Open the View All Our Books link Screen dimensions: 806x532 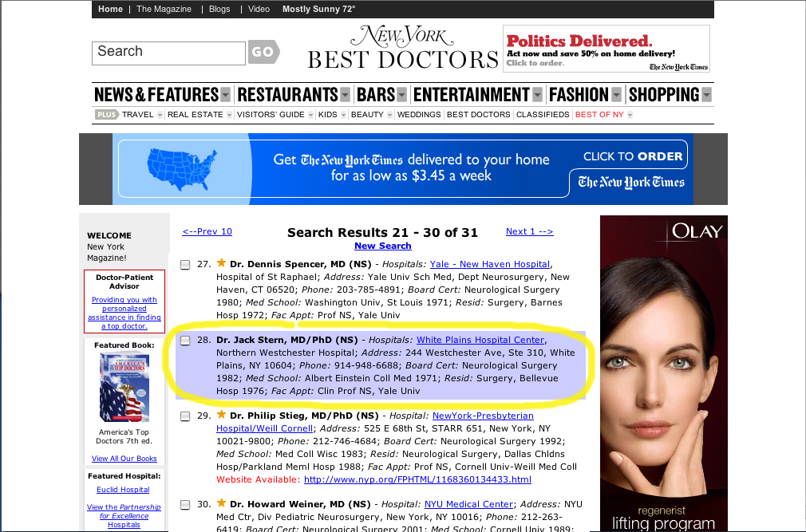click(x=124, y=459)
